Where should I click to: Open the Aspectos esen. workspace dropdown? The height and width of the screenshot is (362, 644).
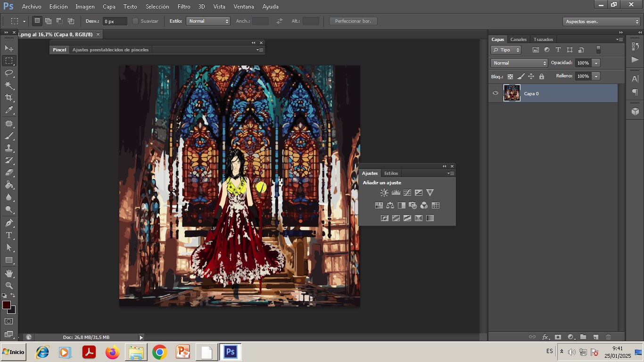tap(601, 22)
